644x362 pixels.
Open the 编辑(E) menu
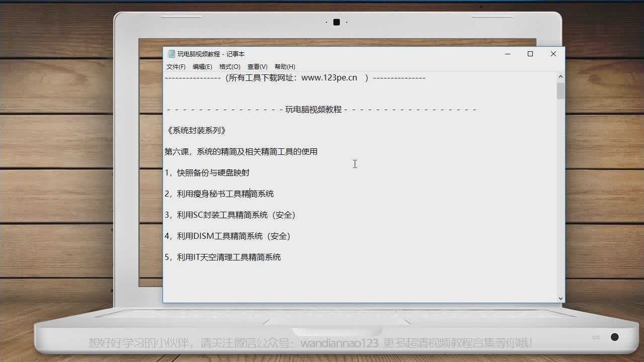[x=202, y=66]
